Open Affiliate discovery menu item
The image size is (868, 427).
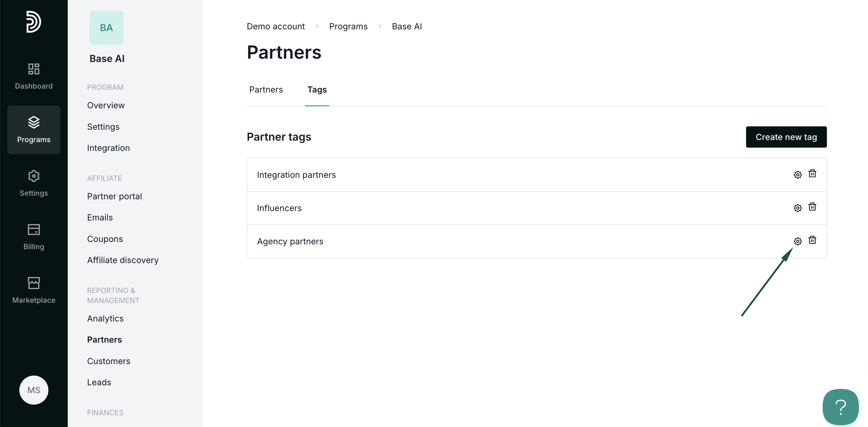(123, 260)
